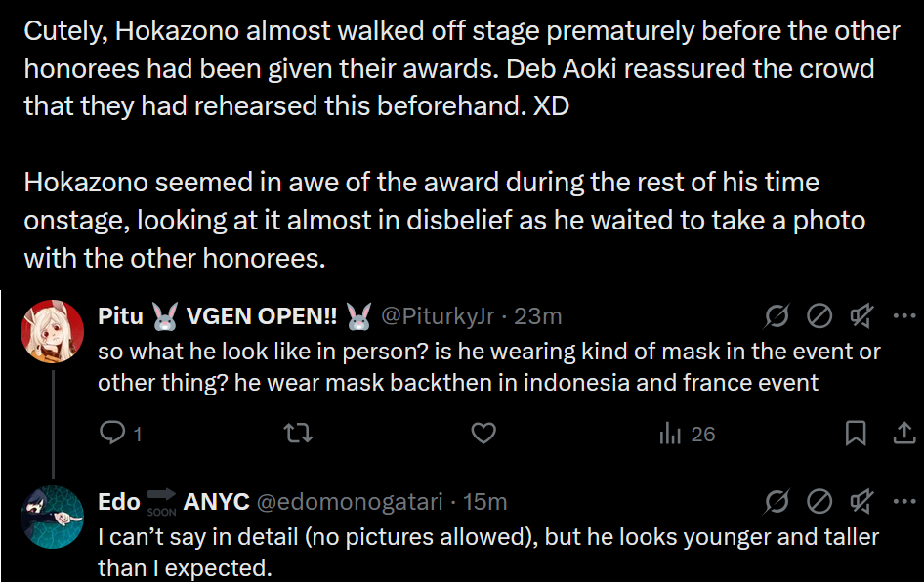
Task: Expand more options on Edo's reply
Action: pyautogui.click(x=904, y=502)
